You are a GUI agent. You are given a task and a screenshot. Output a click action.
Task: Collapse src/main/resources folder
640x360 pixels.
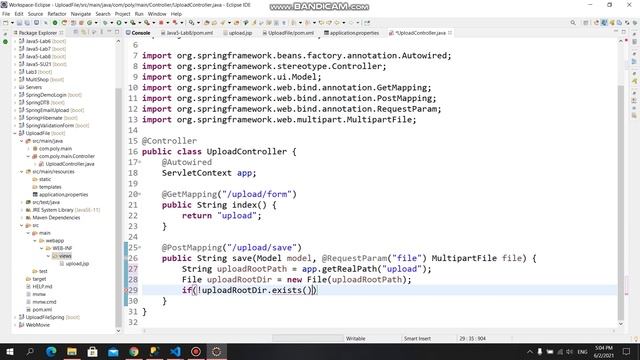[x=22, y=171]
